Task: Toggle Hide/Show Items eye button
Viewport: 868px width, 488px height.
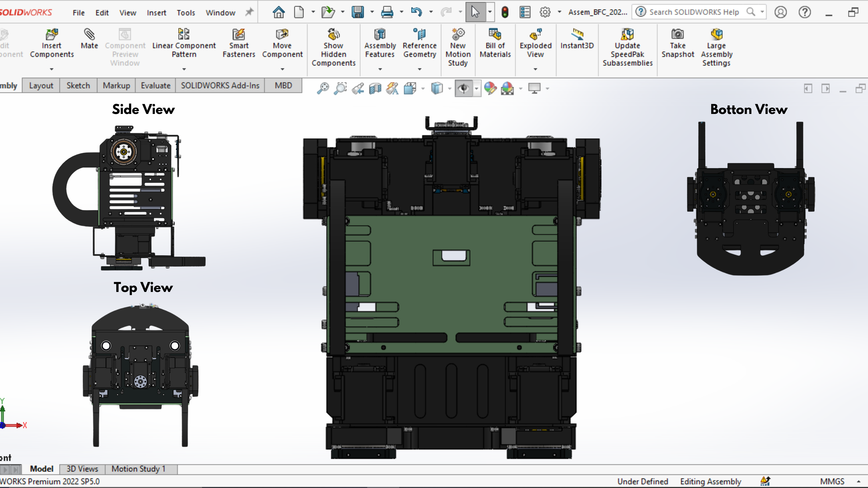Action: [464, 88]
